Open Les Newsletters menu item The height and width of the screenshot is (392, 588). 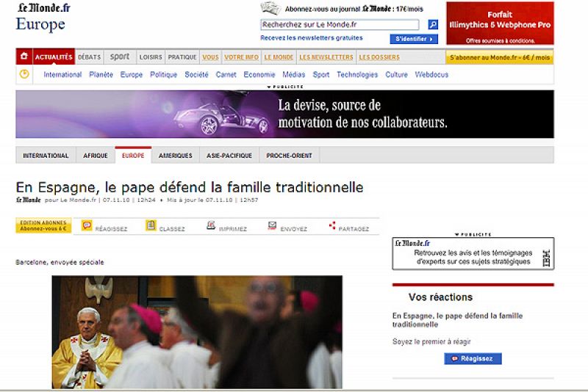(326, 57)
